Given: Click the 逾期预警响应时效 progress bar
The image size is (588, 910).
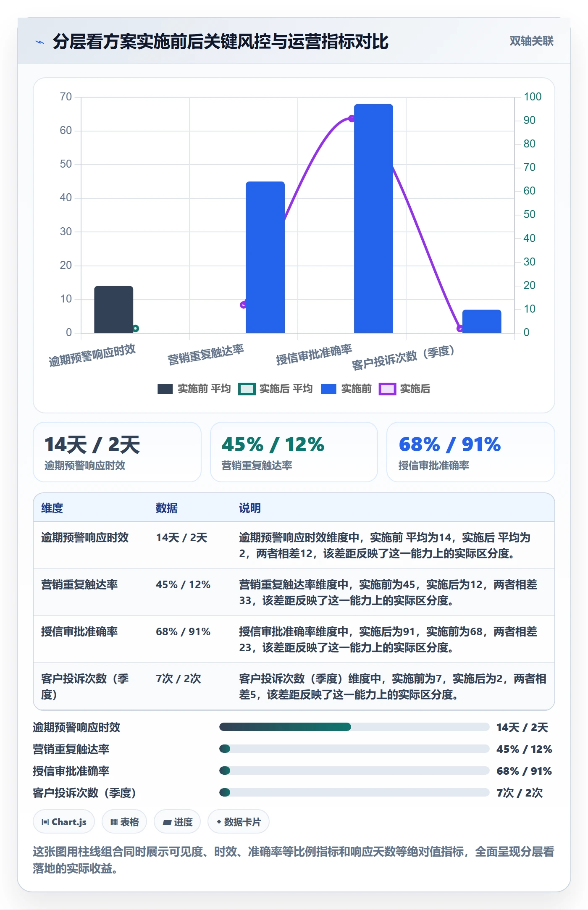Looking at the screenshot, I should pos(354,727).
